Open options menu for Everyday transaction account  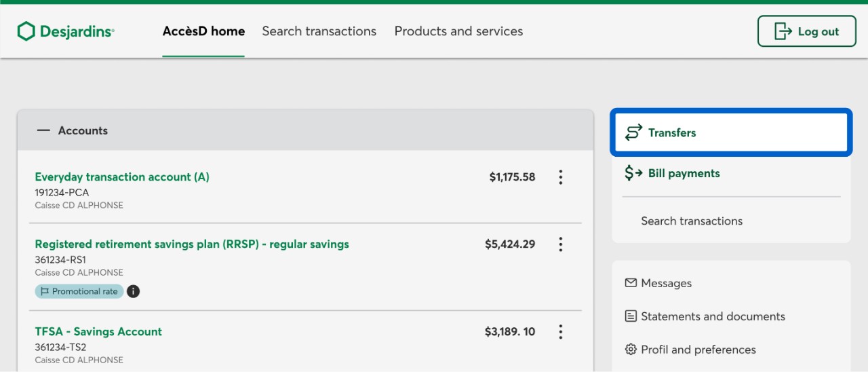point(560,177)
